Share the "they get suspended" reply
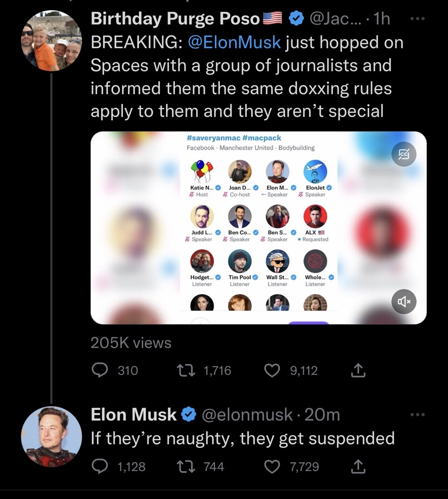 357,466
